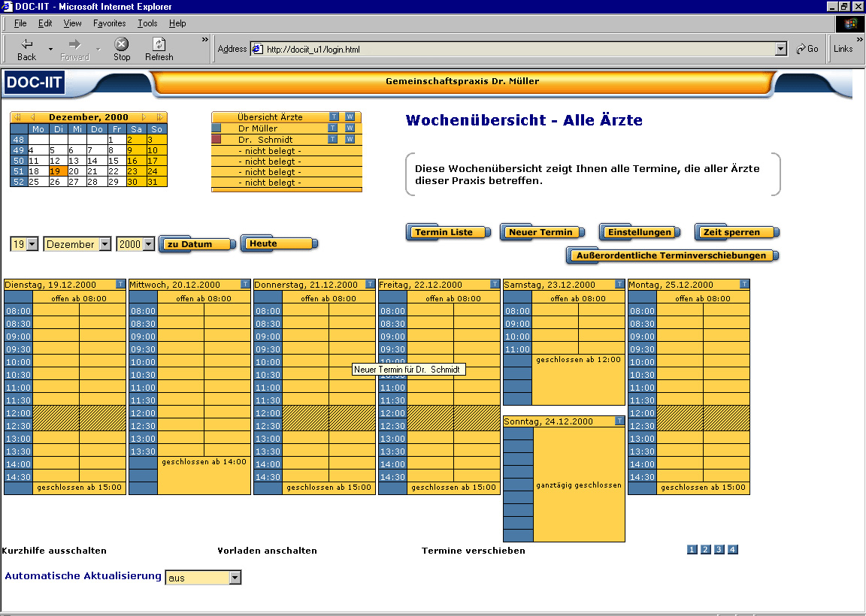The height and width of the screenshot is (616, 866).
Task: Create a Neuer Termin
Action: [x=542, y=232]
